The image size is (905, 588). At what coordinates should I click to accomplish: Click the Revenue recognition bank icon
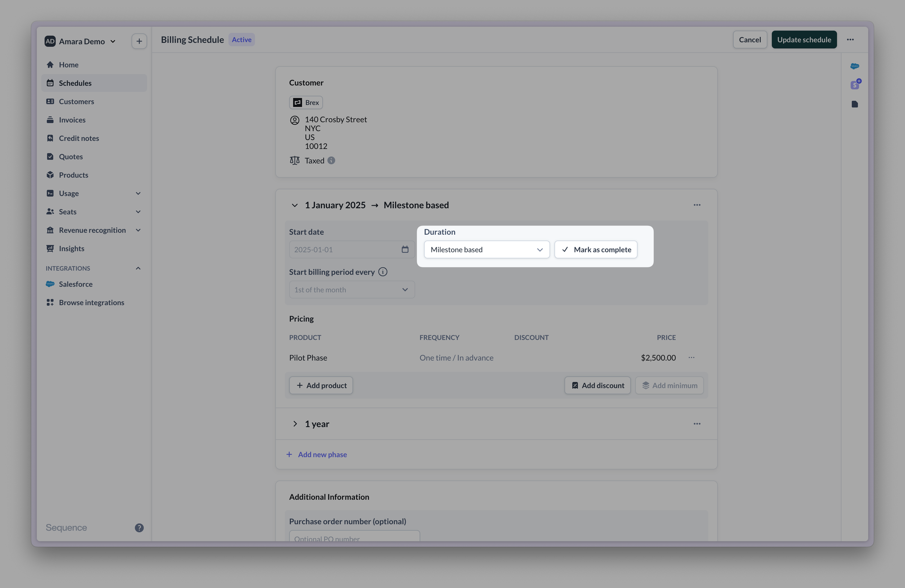[50, 230]
